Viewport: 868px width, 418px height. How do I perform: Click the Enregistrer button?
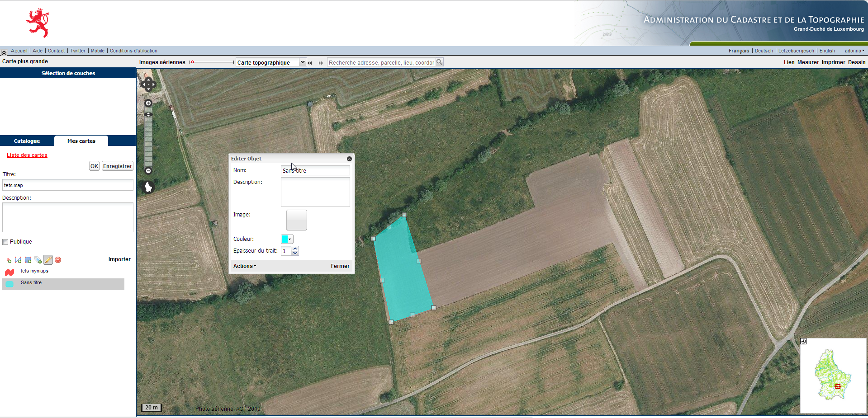(117, 166)
